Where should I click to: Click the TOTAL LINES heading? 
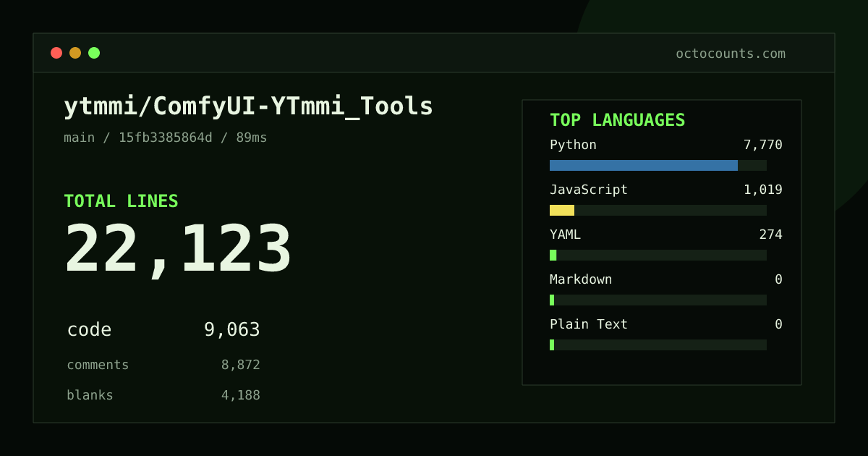click(x=121, y=201)
